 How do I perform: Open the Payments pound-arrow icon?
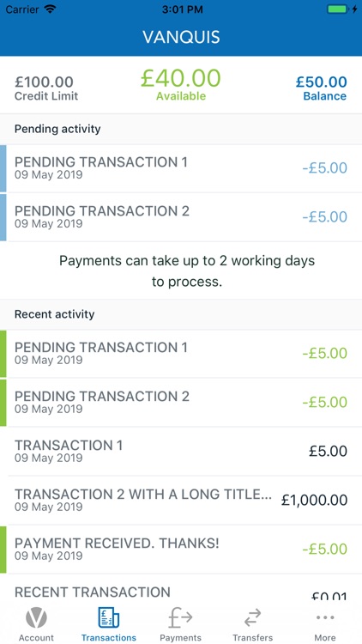[180, 617]
